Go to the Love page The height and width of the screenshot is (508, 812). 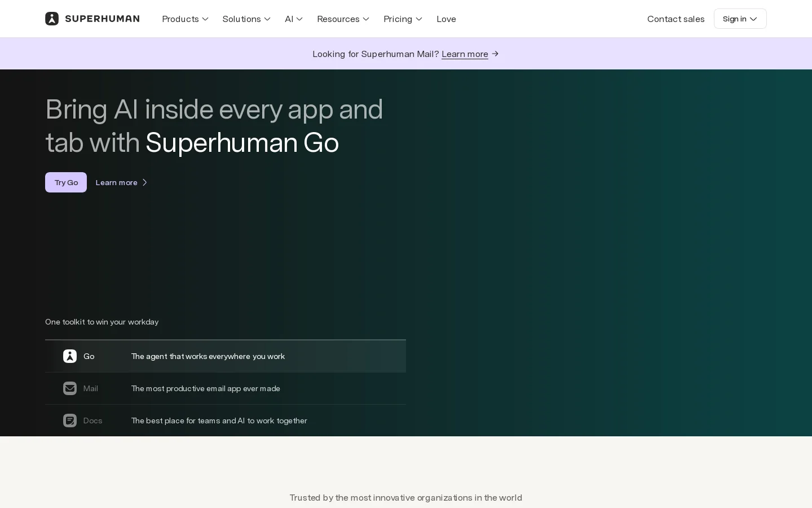pos(446,19)
